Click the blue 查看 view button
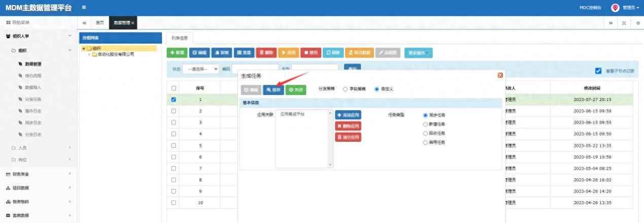The image size is (644, 223). pyautogui.click(x=243, y=52)
